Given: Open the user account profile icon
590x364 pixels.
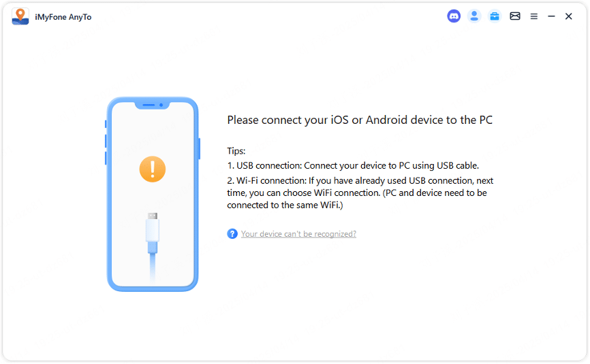Looking at the screenshot, I should pyautogui.click(x=474, y=16).
